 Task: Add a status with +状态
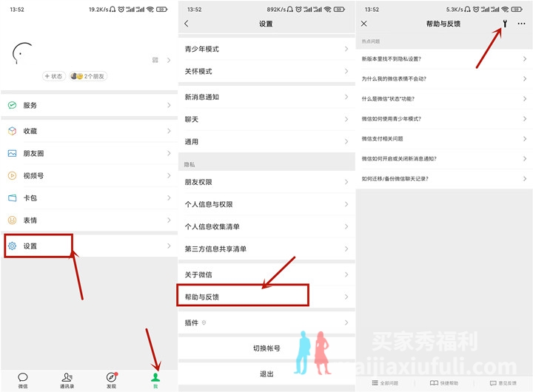tap(54, 76)
